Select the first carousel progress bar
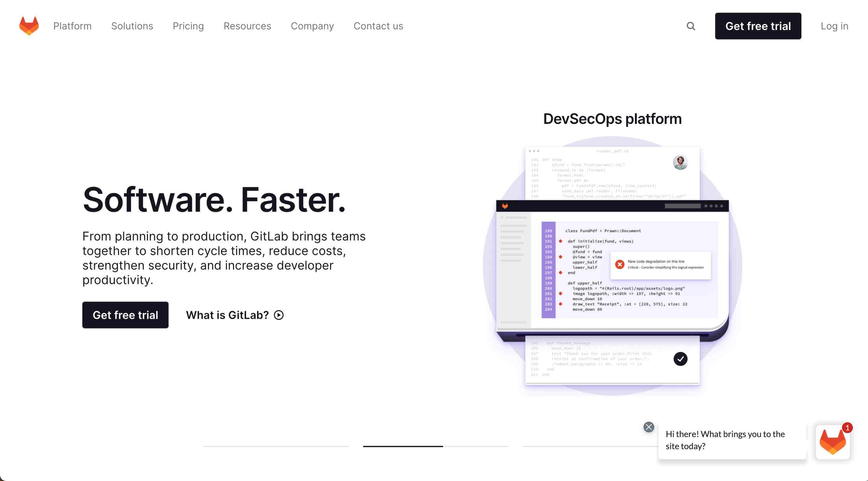 pyautogui.click(x=276, y=446)
